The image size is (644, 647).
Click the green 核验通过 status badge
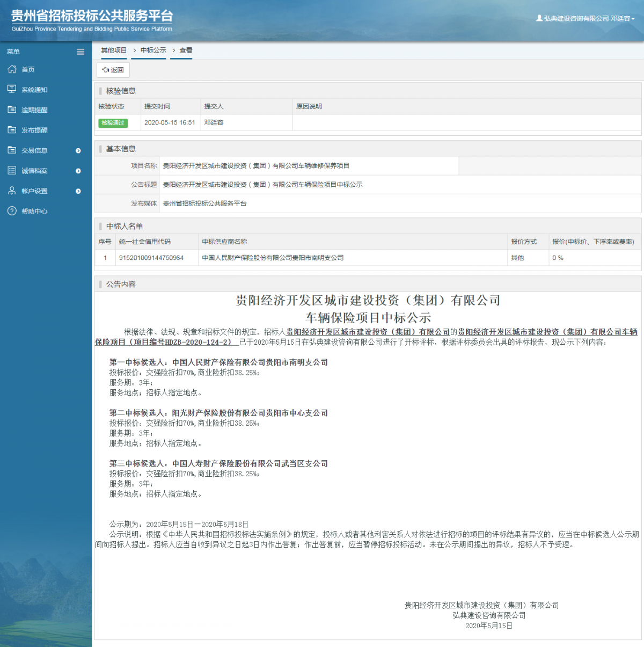pos(113,123)
